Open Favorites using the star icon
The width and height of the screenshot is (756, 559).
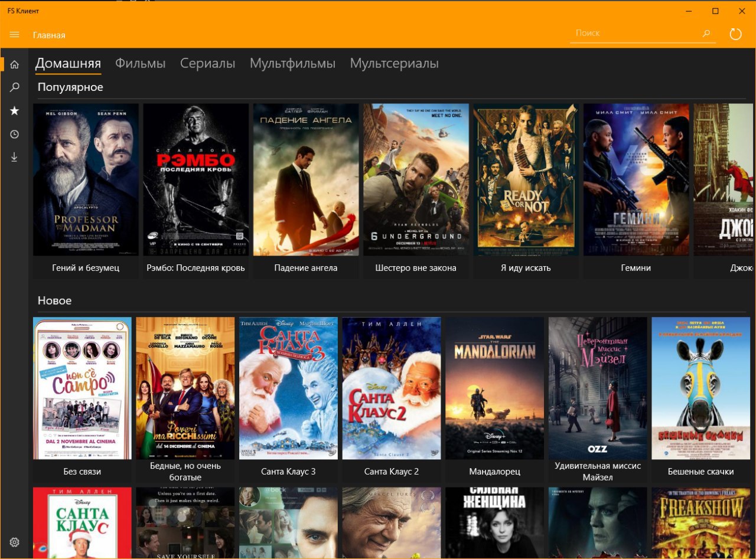click(15, 111)
